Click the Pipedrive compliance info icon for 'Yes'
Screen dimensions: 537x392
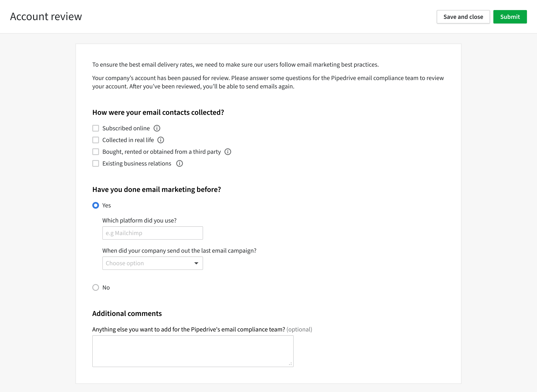[95, 205]
